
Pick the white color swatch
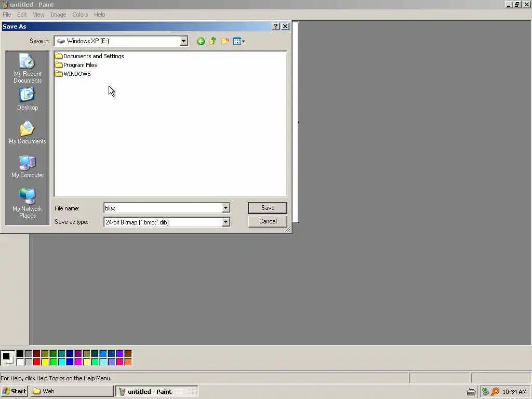click(x=20, y=362)
